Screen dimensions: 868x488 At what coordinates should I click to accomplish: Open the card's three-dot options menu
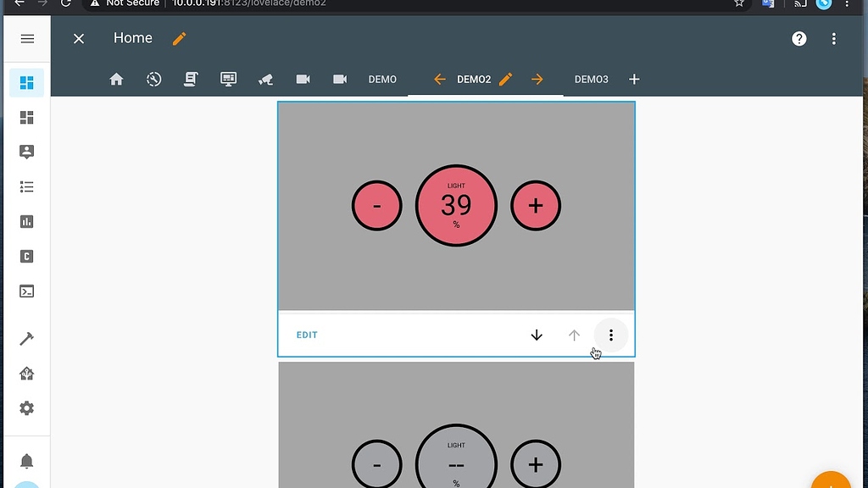pos(610,335)
